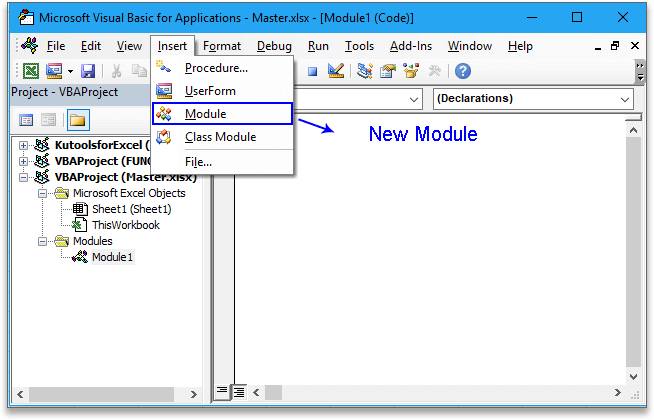Click Project panel scroll left arrow
Viewport: 654px width, 420px height.
(x=20, y=394)
